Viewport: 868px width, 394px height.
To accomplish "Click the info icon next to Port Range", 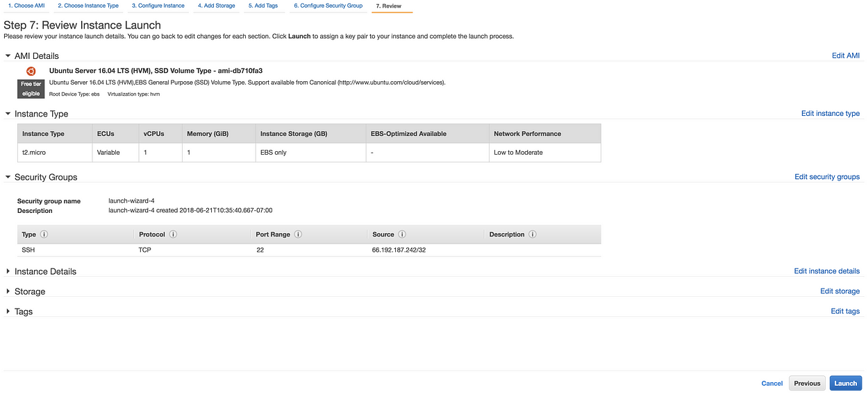I will 298,234.
